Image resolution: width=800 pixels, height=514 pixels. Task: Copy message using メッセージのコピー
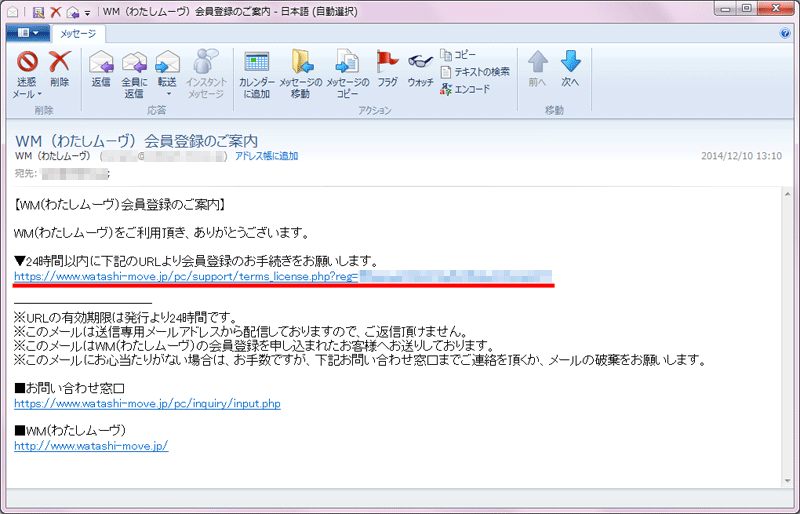(347, 75)
